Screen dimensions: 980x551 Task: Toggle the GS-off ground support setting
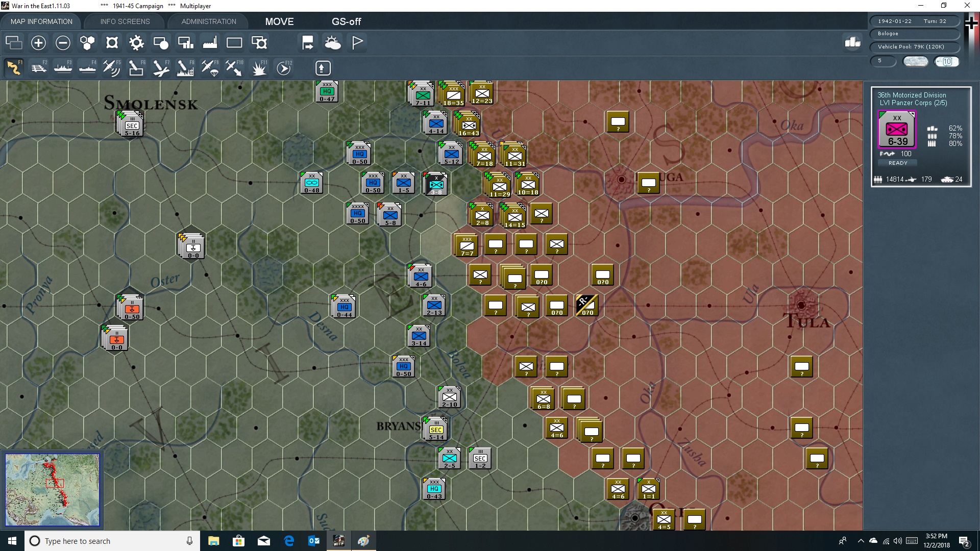346,21
